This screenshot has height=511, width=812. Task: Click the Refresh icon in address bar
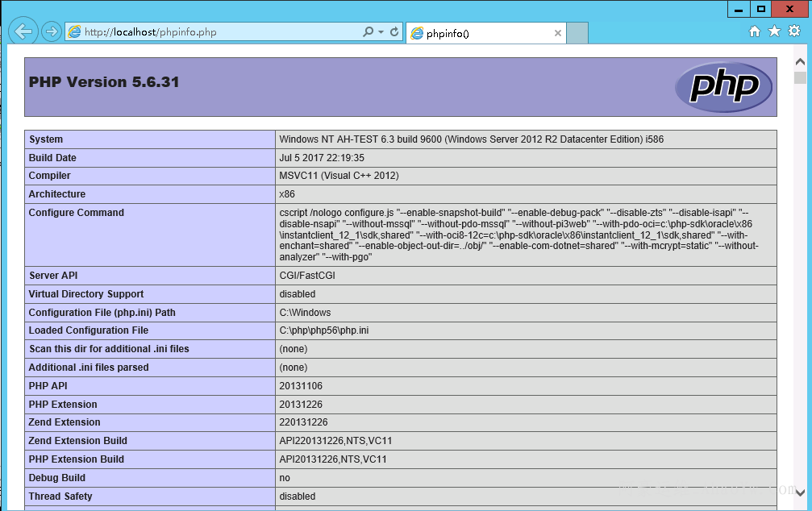point(394,32)
